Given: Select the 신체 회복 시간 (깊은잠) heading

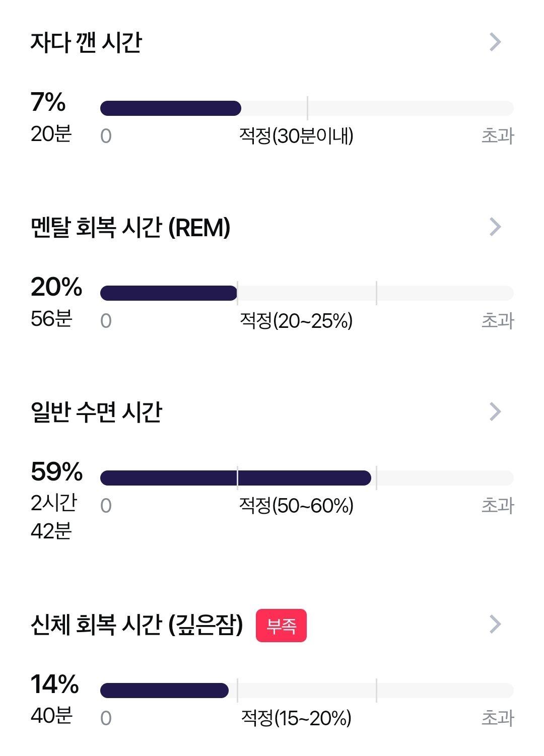Looking at the screenshot, I should (137, 625).
